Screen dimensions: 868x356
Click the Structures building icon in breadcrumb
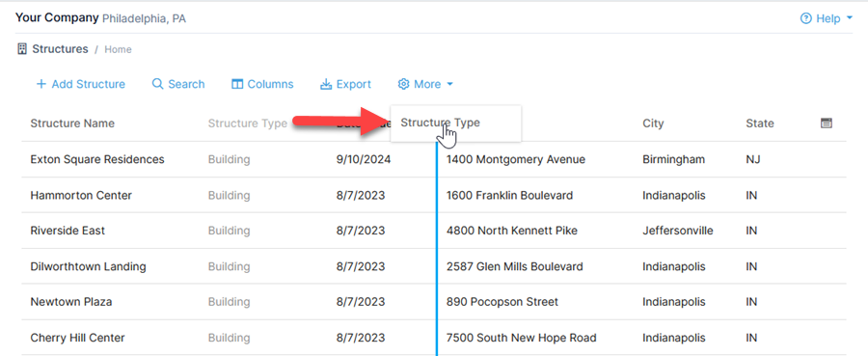(x=22, y=49)
